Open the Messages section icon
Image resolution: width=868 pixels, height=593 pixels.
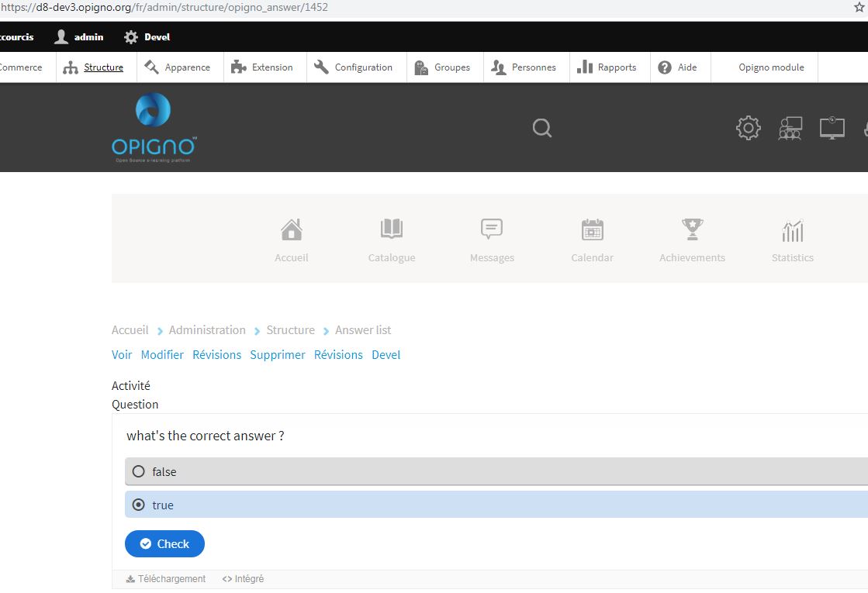click(491, 229)
